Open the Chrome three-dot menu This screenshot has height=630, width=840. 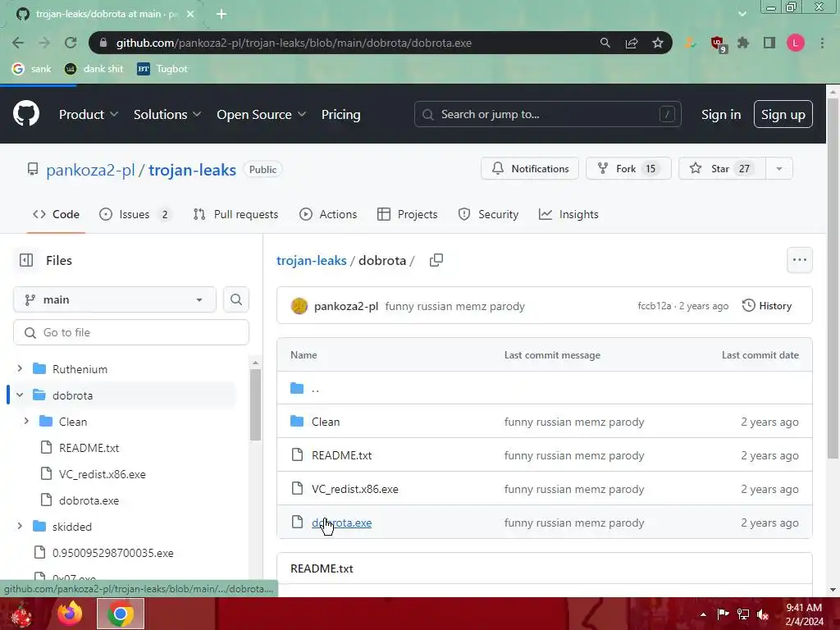[x=822, y=43]
